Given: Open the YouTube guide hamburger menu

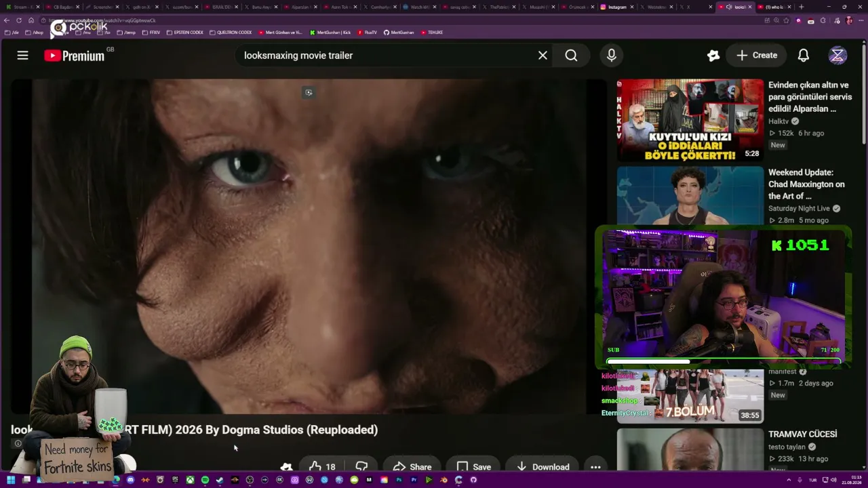Looking at the screenshot, I should pos(22,56).
